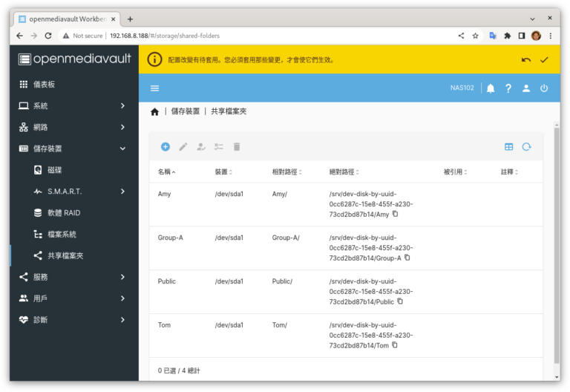The image size is (570, 392).
Task: Click 共享檔案夾 breadcrumb link
Action: [229, 111]
